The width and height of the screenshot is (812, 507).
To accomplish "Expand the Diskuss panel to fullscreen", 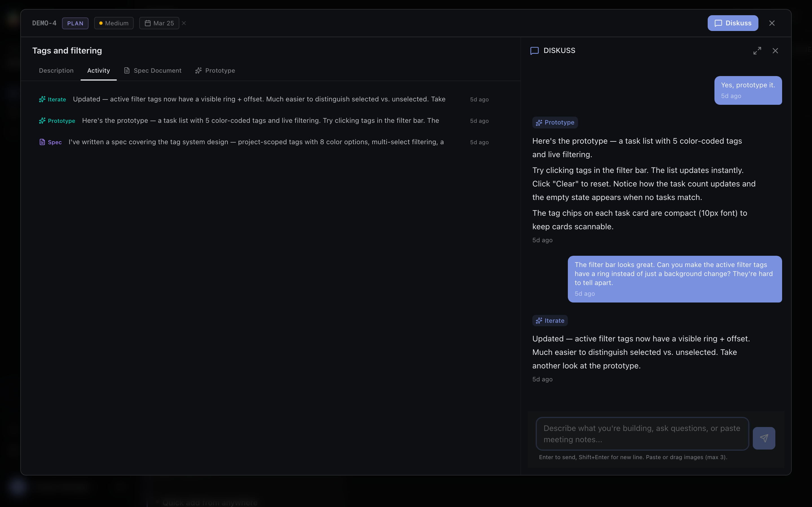I will coord(757,50).
